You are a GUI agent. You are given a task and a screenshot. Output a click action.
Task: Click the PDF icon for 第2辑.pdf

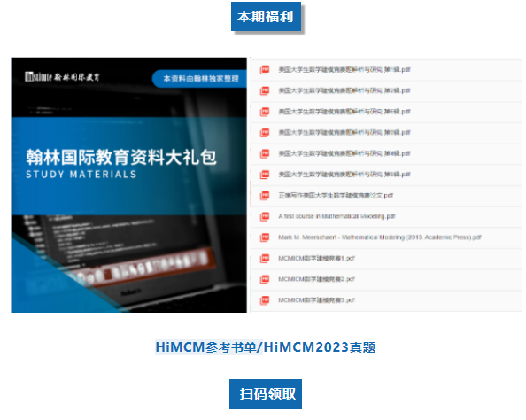(265, 90)
